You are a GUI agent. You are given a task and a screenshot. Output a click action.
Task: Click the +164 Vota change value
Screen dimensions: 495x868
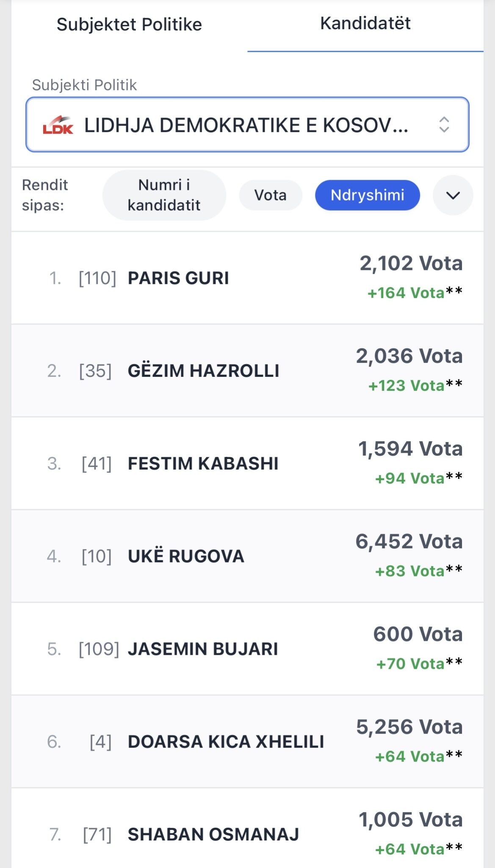click(406, 293)
